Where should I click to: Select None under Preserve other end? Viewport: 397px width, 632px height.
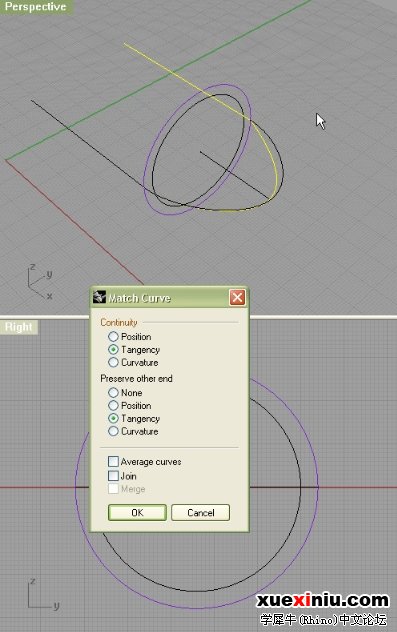[113, 393]
